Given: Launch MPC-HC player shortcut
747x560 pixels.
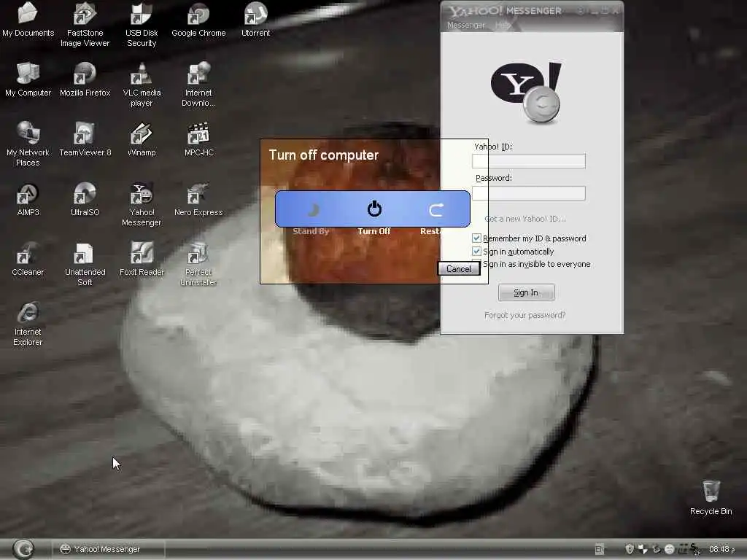Looking at the screenshot, I should tap(198, 139).
